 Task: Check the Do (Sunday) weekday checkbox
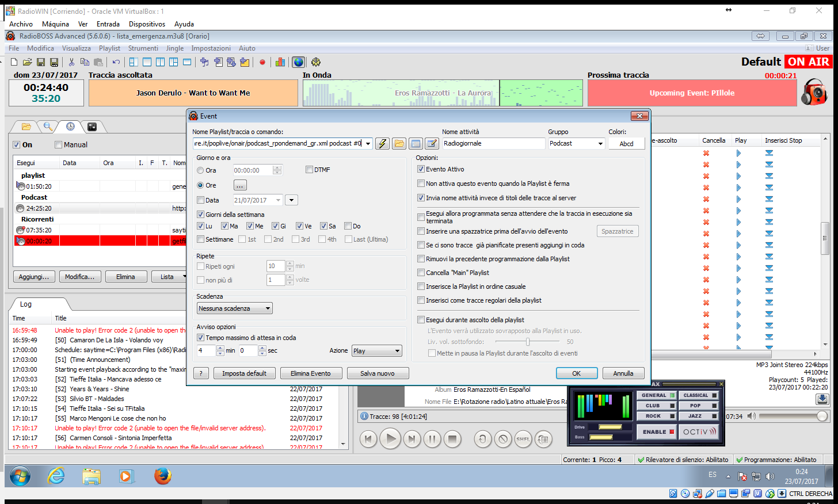(x=348, y=226)
